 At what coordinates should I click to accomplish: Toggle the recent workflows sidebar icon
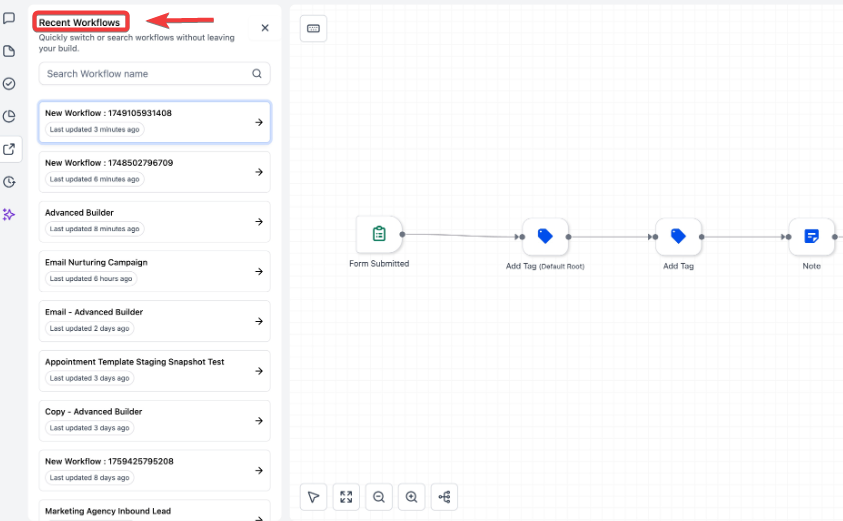9,149
